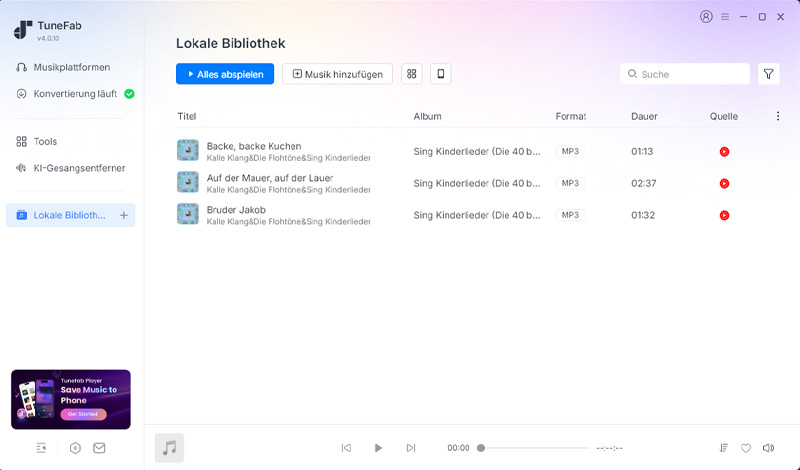Viewport: 800px width, 470px height.
Task: Click the Musik hinzufügen button
Action: (x=337, y=74)
